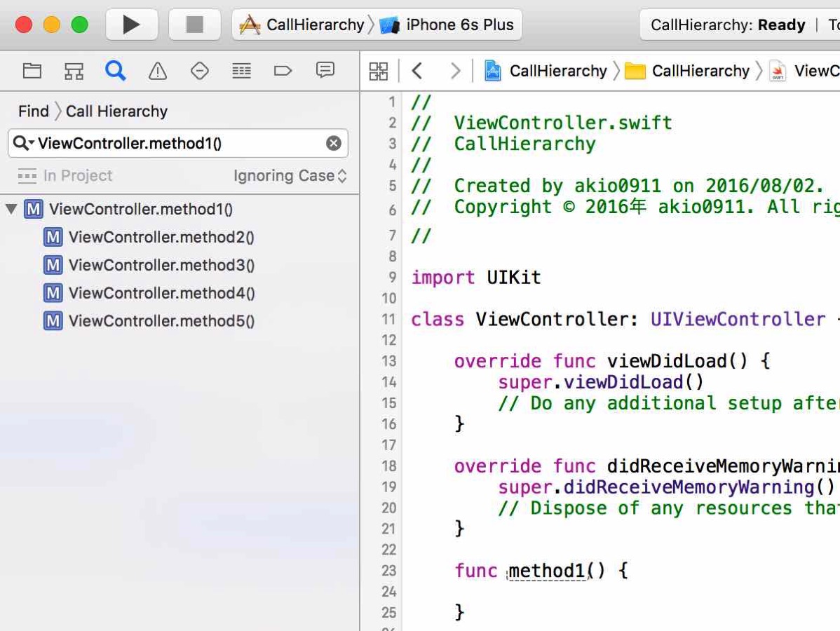
Task: Choose the CallHierarchy scheme in toolbar
Action: tap(303, 25)
